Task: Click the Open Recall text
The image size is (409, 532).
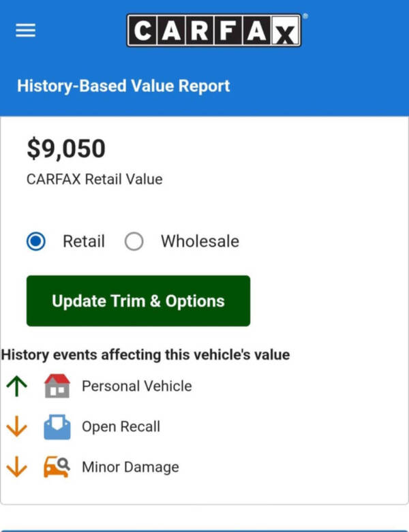Action: tap(121, 427)
